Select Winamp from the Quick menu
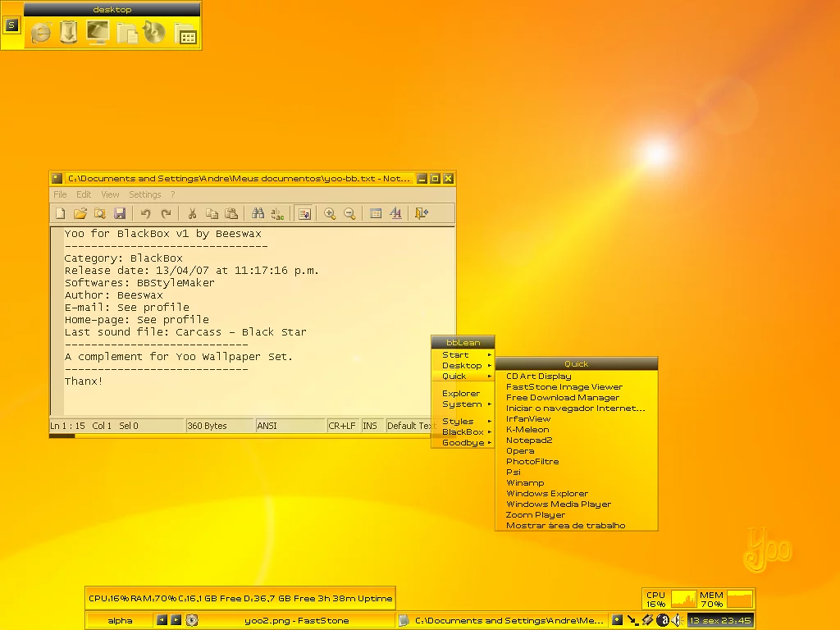 pos(525,483)
